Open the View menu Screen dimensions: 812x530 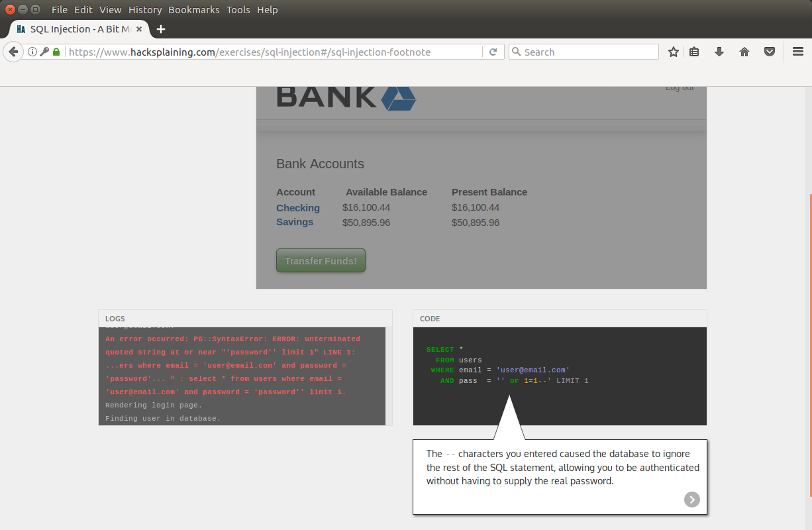pos(111,10)
